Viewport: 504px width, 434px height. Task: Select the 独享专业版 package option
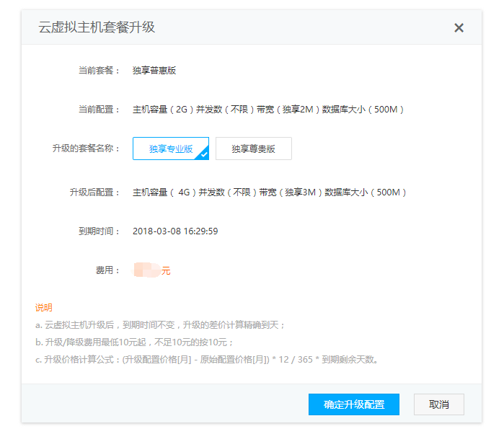coord(170,149)
